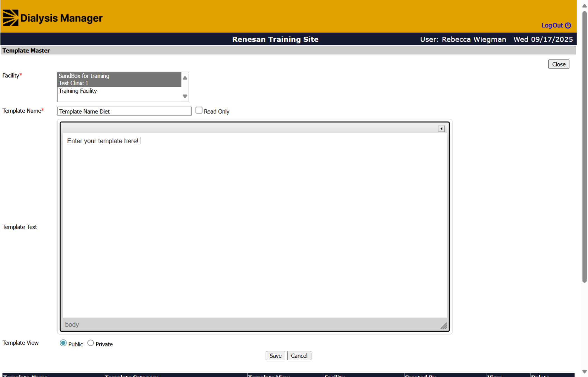Select SandBox for training facility
This screenshot has height=377, width=588.
pos(119,76)
